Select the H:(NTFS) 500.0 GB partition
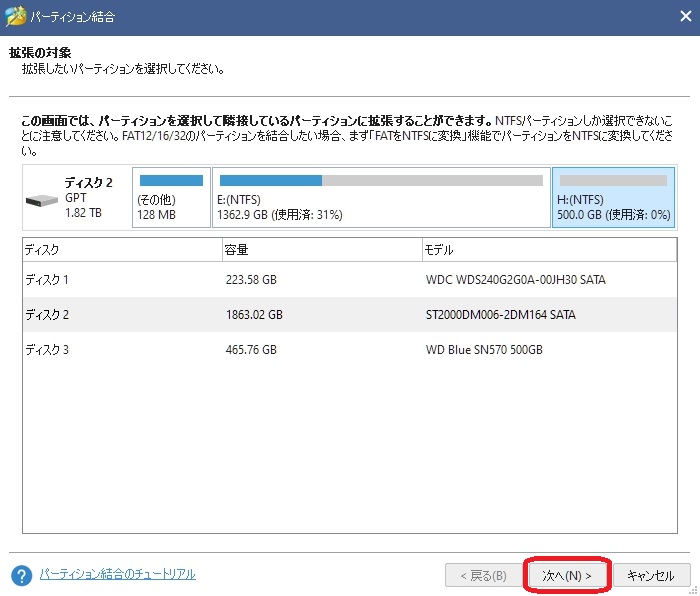This screenshot has width=700, height=596. tap(613, 197)
